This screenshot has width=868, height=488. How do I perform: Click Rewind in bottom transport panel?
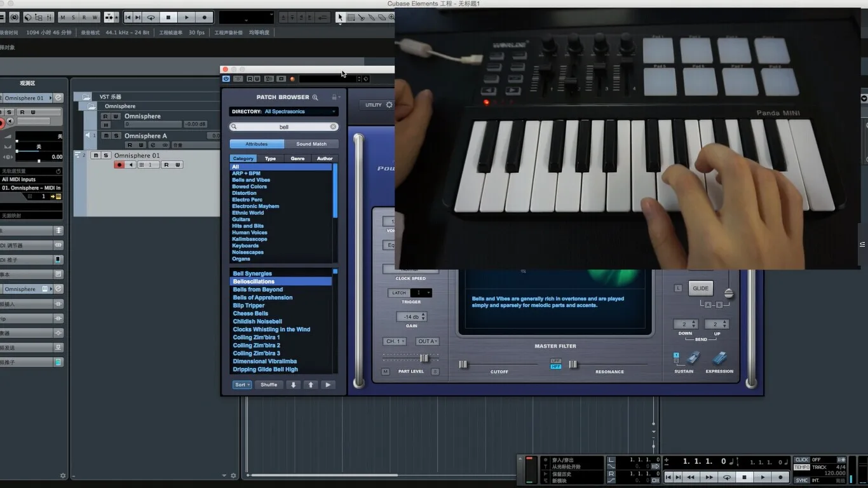coord(691,477)
